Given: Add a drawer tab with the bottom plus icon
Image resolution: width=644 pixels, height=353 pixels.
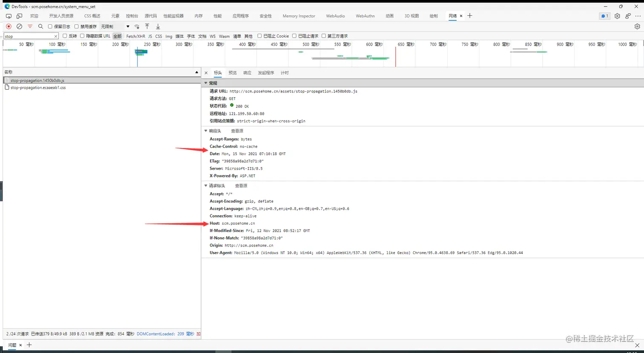Looking at the screenshot, I should point(29,345).
